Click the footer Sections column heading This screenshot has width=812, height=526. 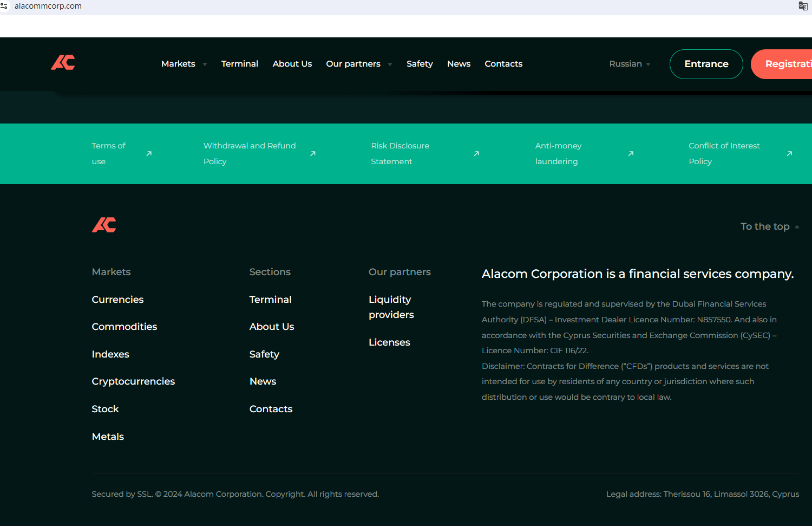pyautogui.click(x=270, y=272)
